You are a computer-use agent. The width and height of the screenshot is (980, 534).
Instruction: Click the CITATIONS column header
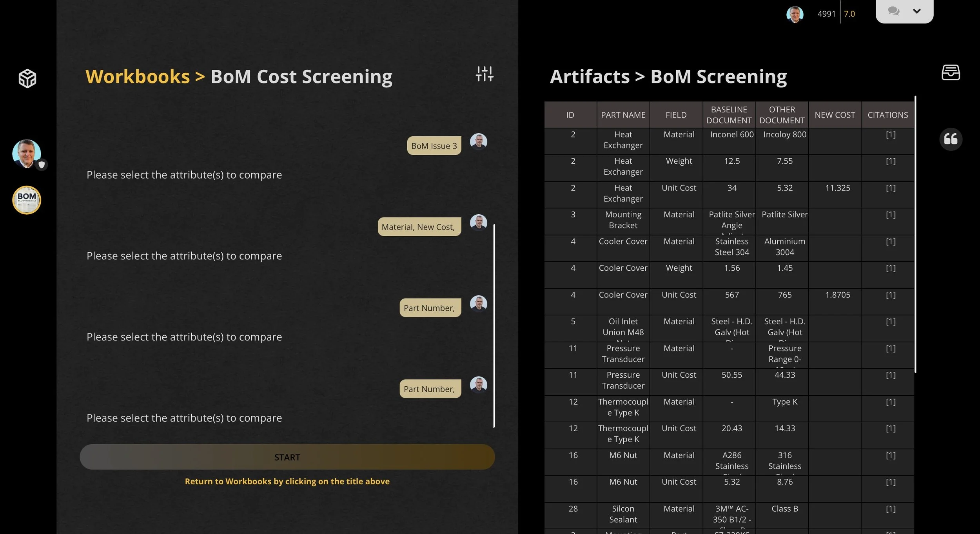[x=887, y=115]
